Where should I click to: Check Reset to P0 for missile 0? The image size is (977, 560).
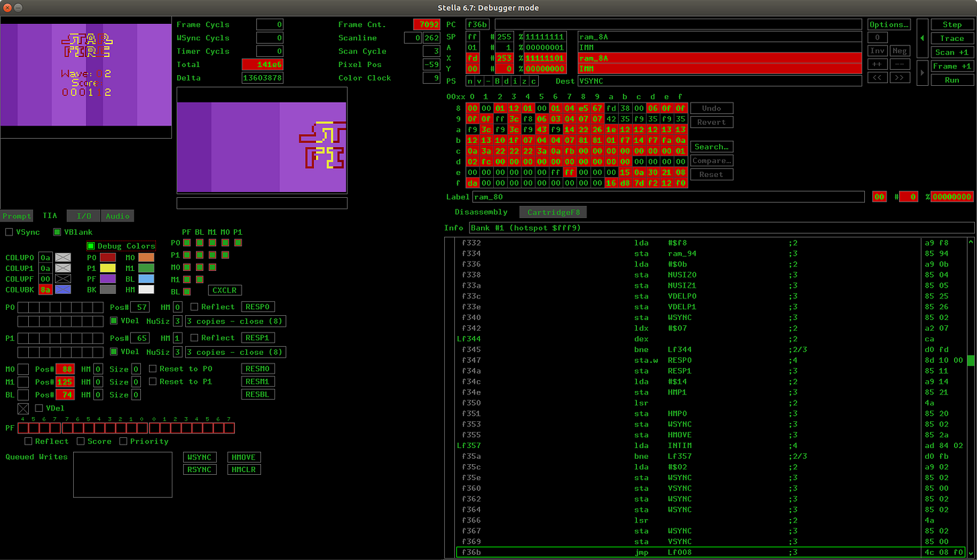[154, 368]
